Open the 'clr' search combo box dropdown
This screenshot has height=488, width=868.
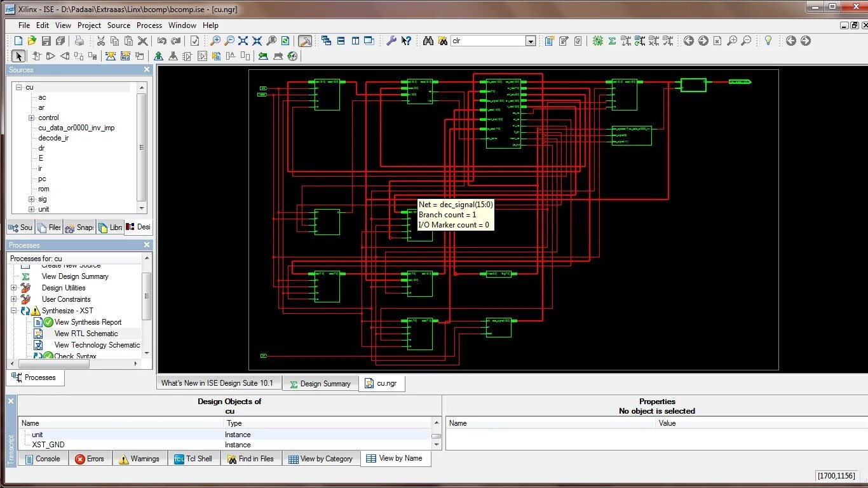531,41
